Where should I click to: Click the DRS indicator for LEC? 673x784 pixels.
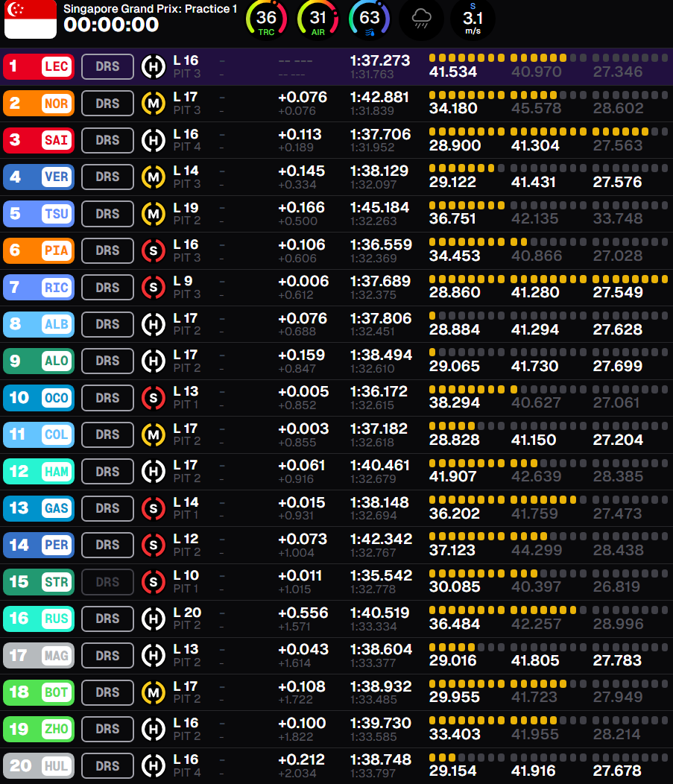[107, 66]
